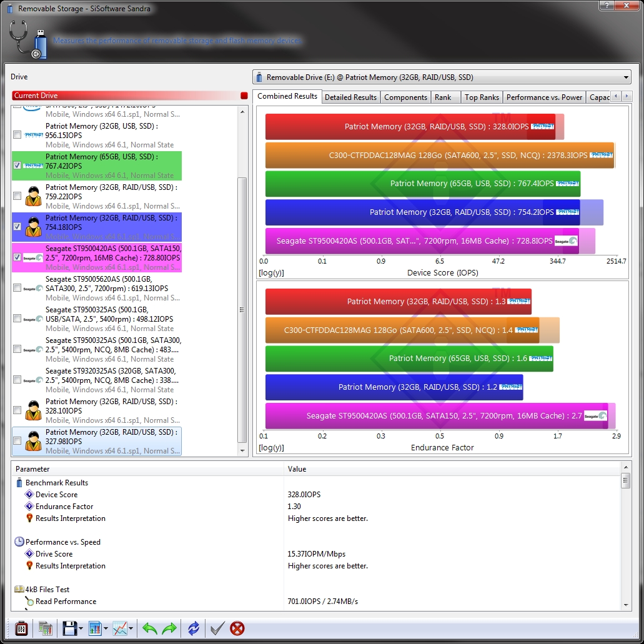
Task: Click the 15.37IOPM/Mbps Drive Score value
Action: point(316,553)
